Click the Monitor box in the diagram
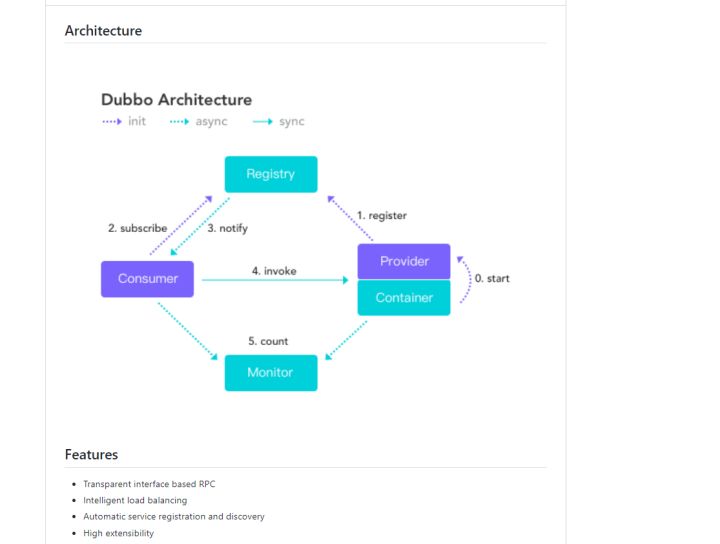 pos(271,373)
